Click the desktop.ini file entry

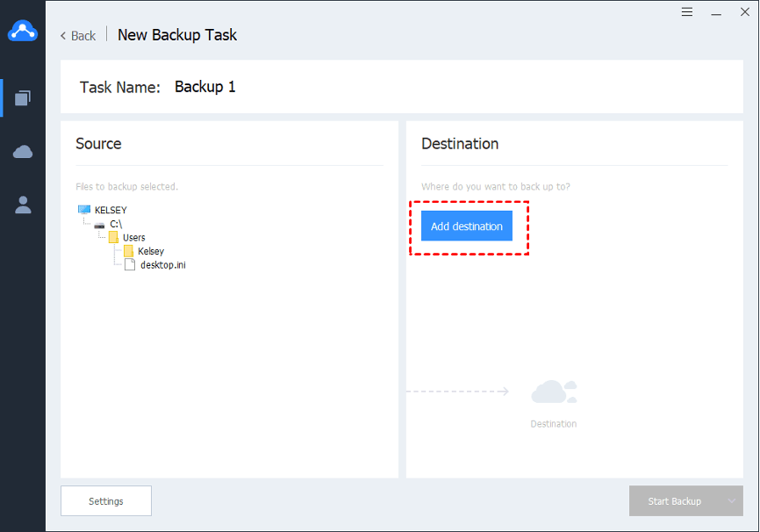pyautogui.click(x=162, y=264)
